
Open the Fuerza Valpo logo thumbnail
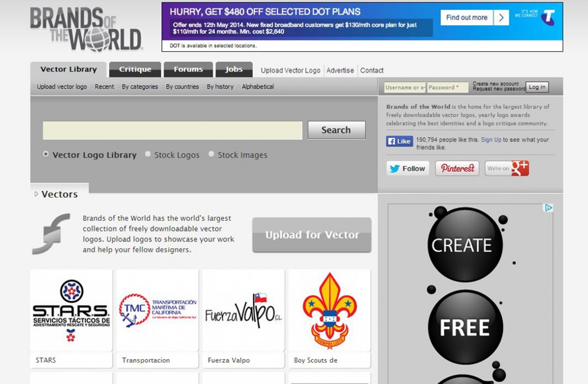pyautogui.click(x=243, y=310)
